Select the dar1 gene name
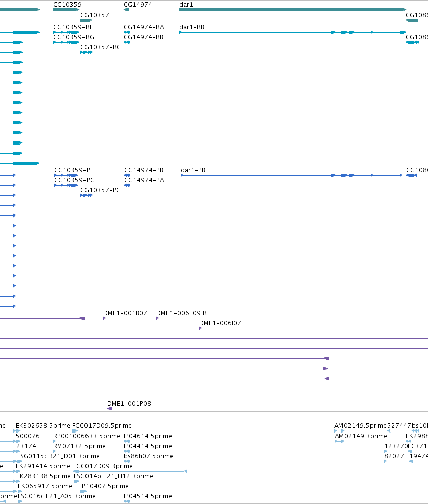The image size is (428, 504). (x=186, y=5)
